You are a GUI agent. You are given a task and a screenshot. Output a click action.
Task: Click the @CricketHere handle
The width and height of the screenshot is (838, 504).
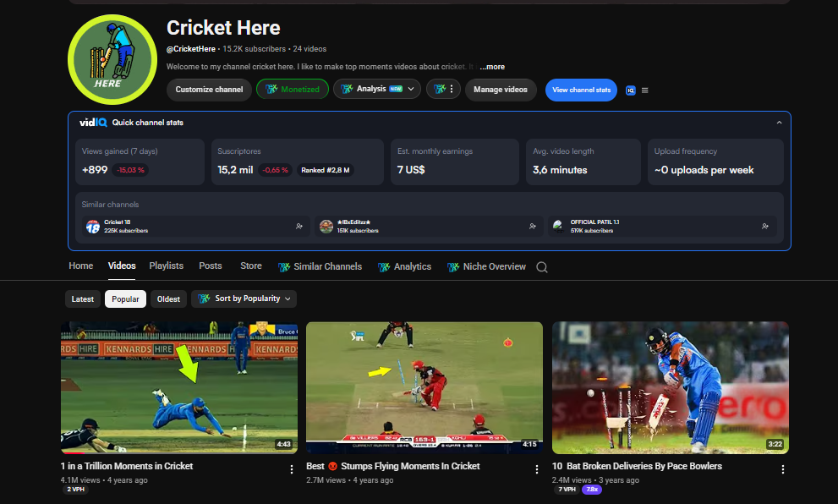[191, 49]
